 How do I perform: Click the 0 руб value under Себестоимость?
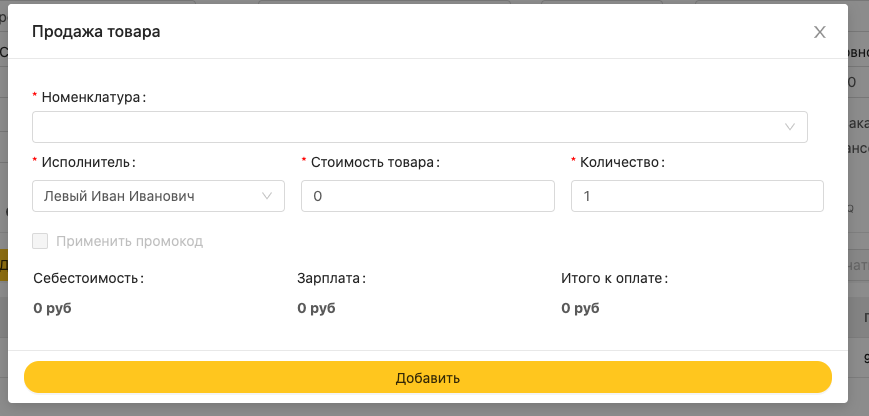(52, 308)
